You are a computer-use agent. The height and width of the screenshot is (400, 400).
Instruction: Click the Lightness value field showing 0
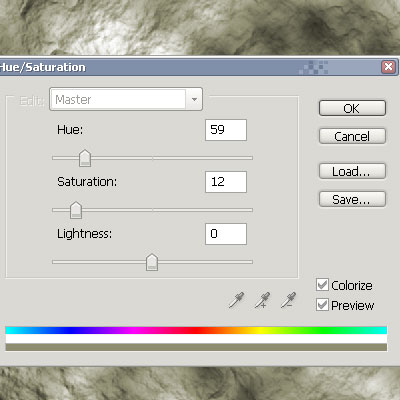[x=226, y=234]
